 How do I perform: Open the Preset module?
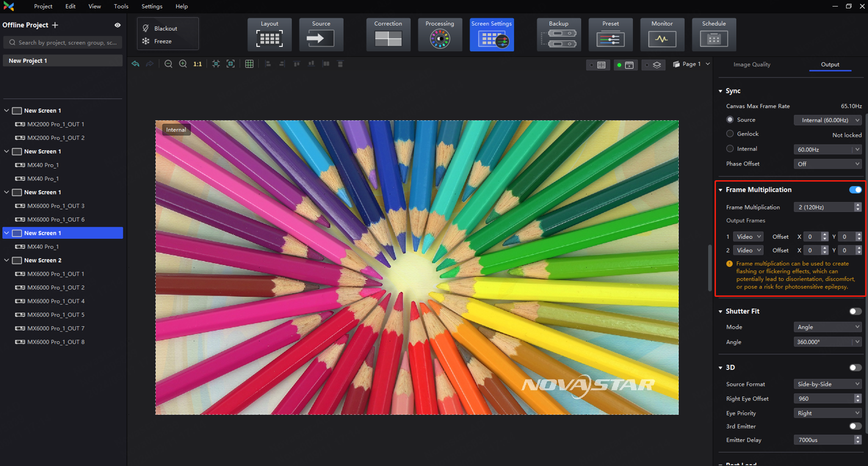point(610,34)
